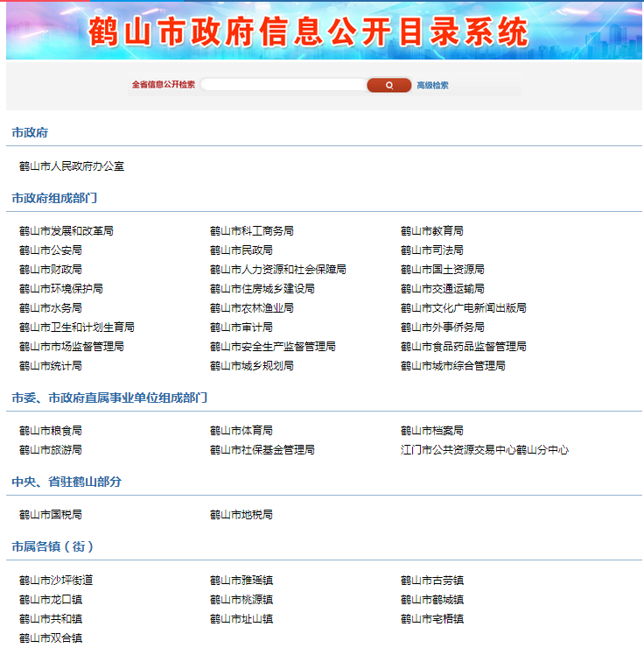Open 鹤山市城市综合管理局 link
644x648 pixels.
453,366
